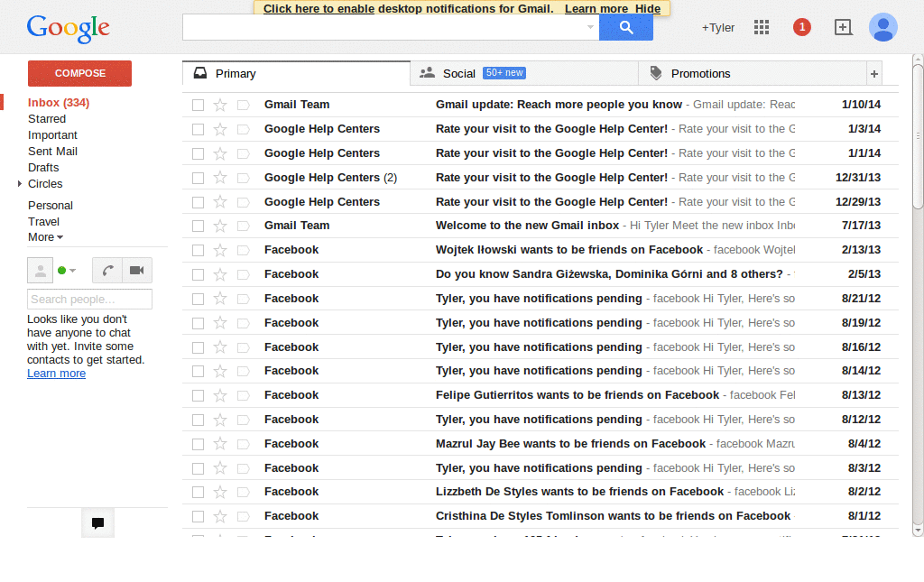Image resolution: width=924 pixels, height=582 pixels.
Task: Open the Sent Mail folder
Action: tap(52, 152)
